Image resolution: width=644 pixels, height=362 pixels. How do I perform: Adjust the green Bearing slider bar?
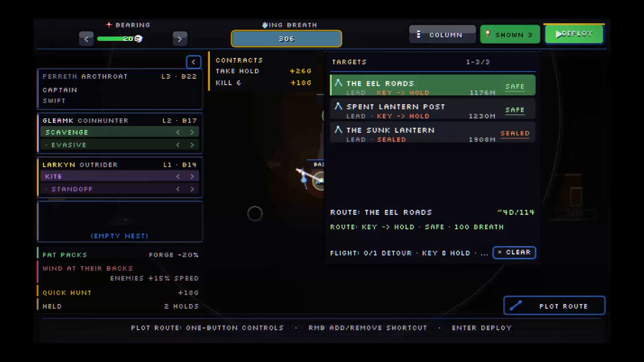coord(120,39)
